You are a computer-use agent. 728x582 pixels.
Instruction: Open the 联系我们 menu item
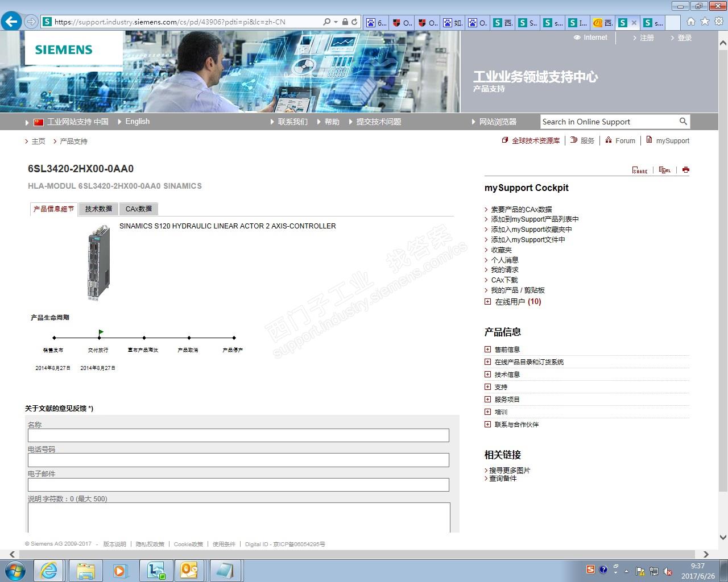point(292,122)
